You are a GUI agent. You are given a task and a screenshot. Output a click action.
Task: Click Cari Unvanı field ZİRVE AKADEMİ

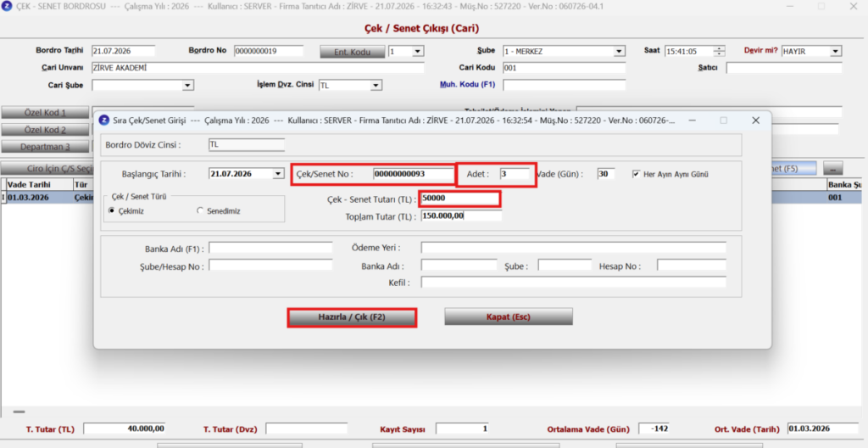click(x=258, y=68)
